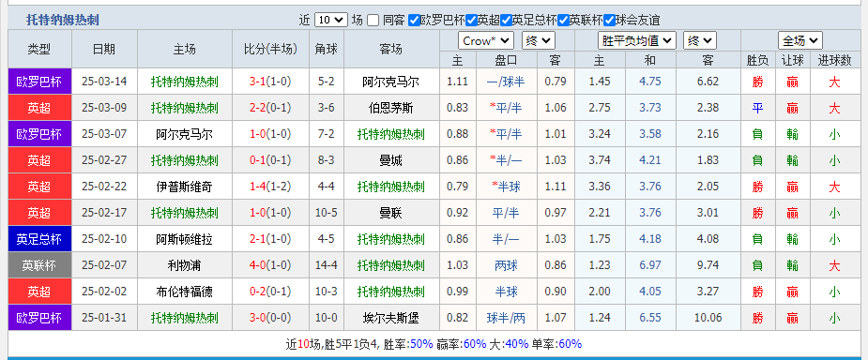Open the 胜平负均值 dropdown
Image resolution: width=868 pixels, height=360 pixels.
[x=636, y=41]
